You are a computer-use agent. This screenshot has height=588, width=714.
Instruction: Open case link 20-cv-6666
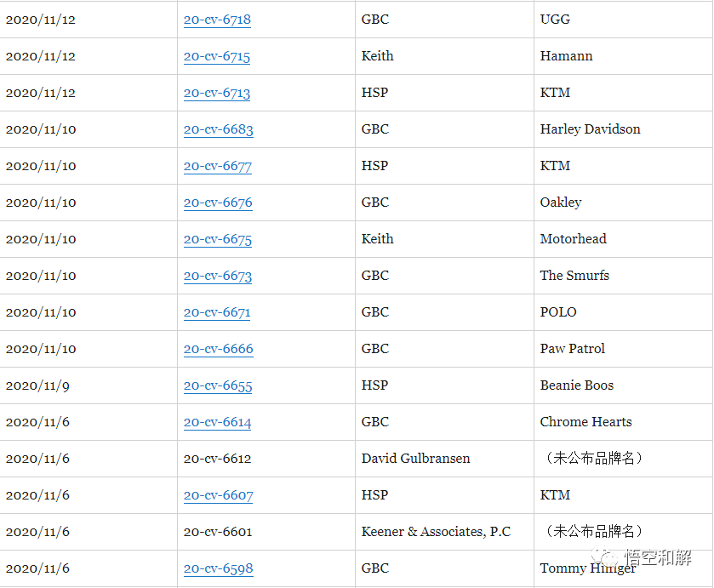218,349
